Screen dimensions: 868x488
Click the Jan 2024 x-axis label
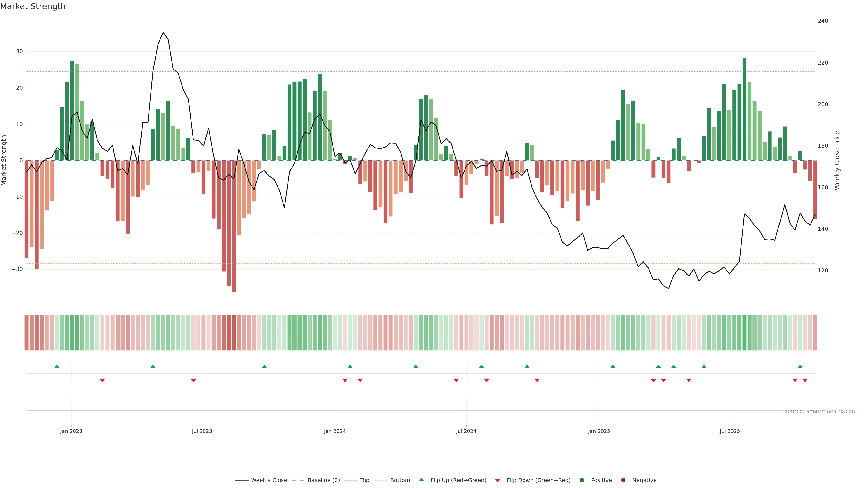click(x=335, y=431)
